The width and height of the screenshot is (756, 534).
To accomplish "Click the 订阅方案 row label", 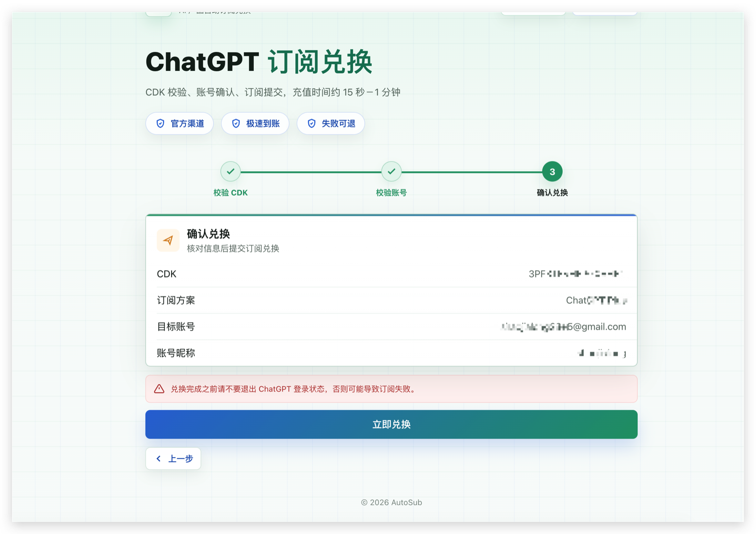I will coord(176,300).
